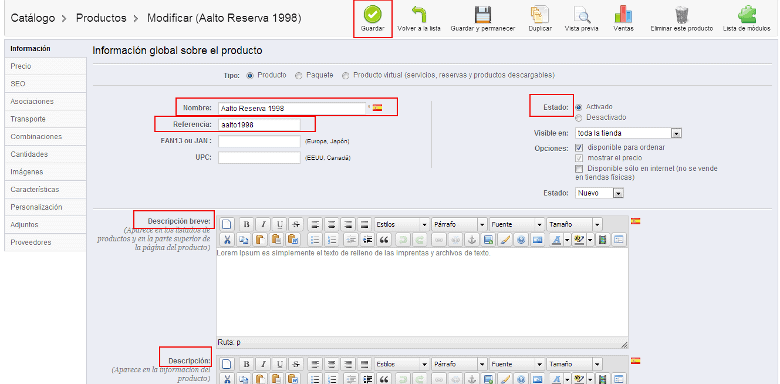Expand the Estilos dropdown in short description editor
The height and width of the screenshot is (384, 780).
[402, 224]
